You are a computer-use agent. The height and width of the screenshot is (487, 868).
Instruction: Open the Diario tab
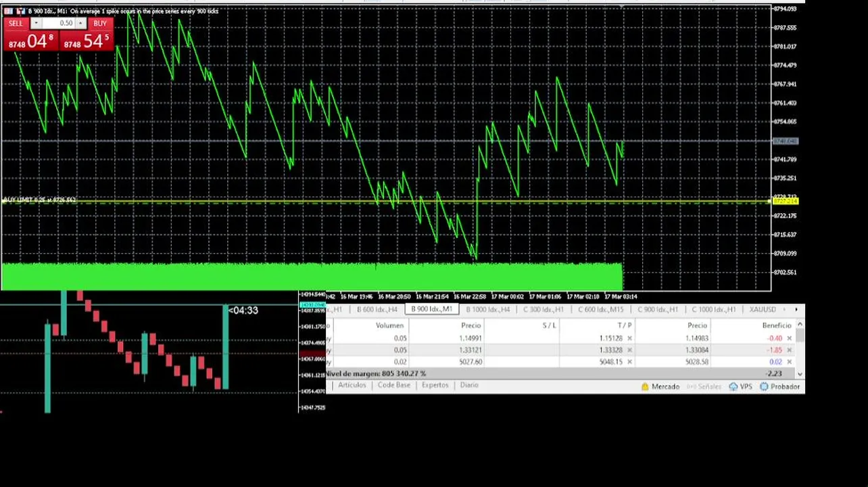point(468,385)
